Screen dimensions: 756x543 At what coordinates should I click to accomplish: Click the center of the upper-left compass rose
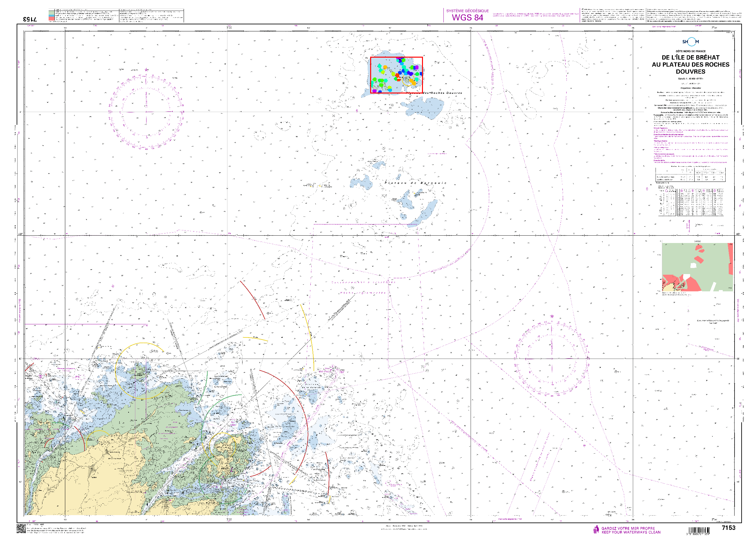146,111
